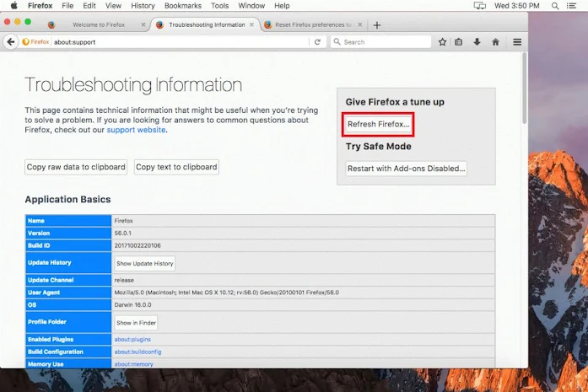The width and height of the screenshot is (588, 392).
Task: Open a new tab with plus icon
Action: point(377,25)
